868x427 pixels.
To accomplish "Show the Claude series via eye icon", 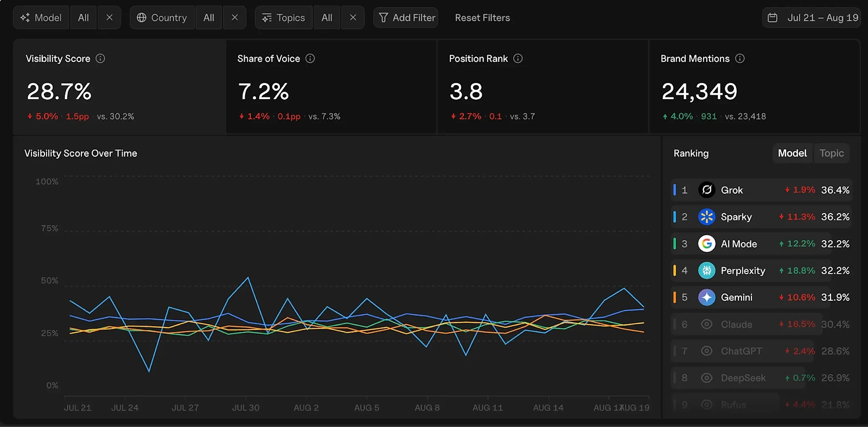I will [706, 324].
